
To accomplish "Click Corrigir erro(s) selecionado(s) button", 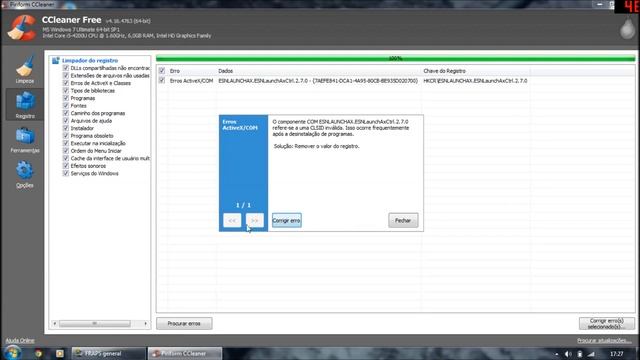I will pyautogui.click(x=607, y=323).
